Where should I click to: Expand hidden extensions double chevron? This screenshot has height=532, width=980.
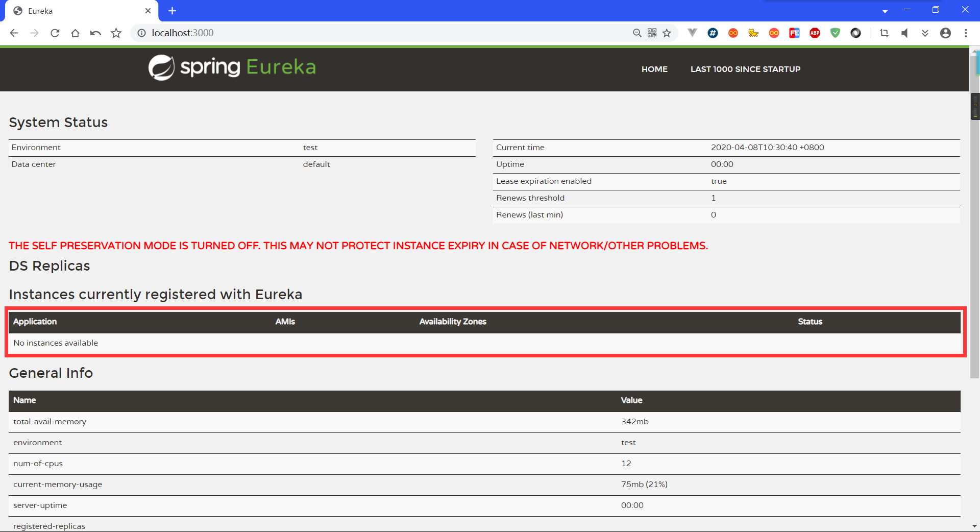tap(925, 33)
